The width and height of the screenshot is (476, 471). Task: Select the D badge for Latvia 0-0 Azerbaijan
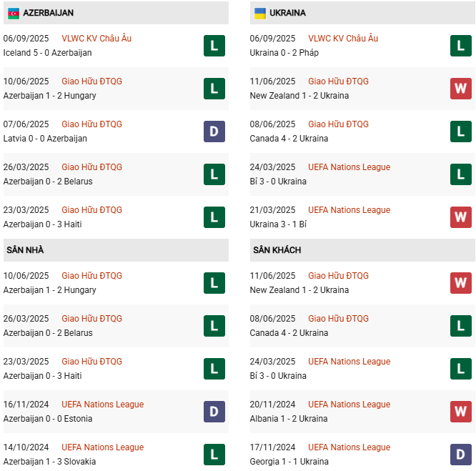(214, 132)
